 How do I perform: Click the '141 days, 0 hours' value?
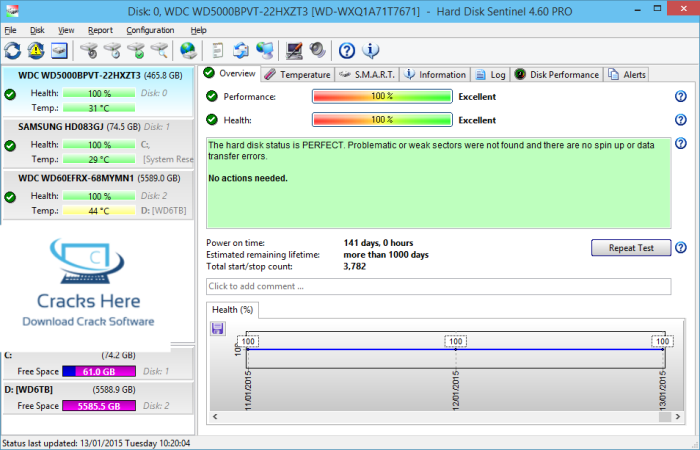coord(378,243)
